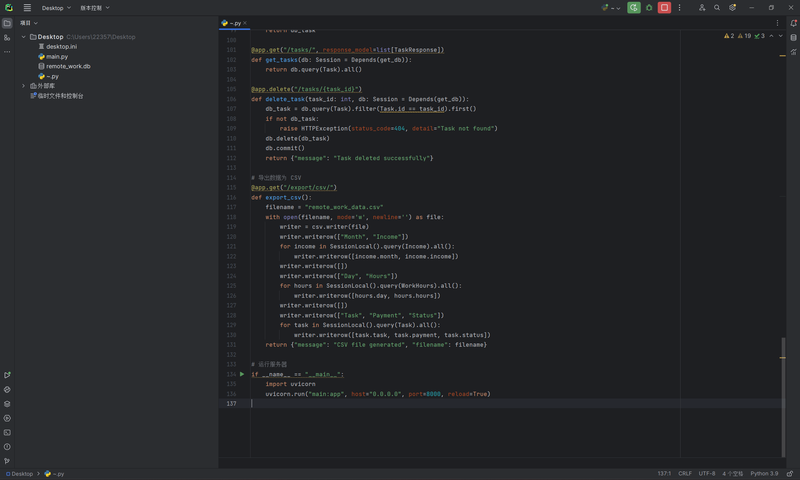
Task: Click the UTF-8 encoding in status bar
Action: pos(707,474)
